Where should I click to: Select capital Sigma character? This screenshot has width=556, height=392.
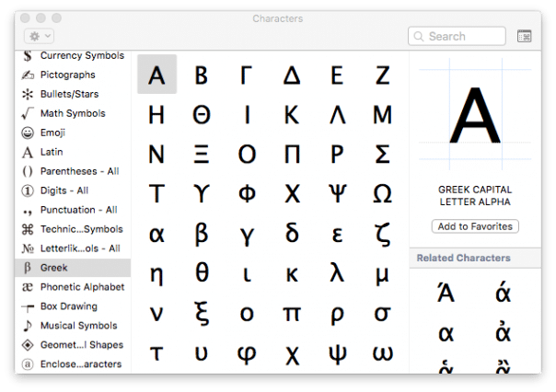point(382,155)
